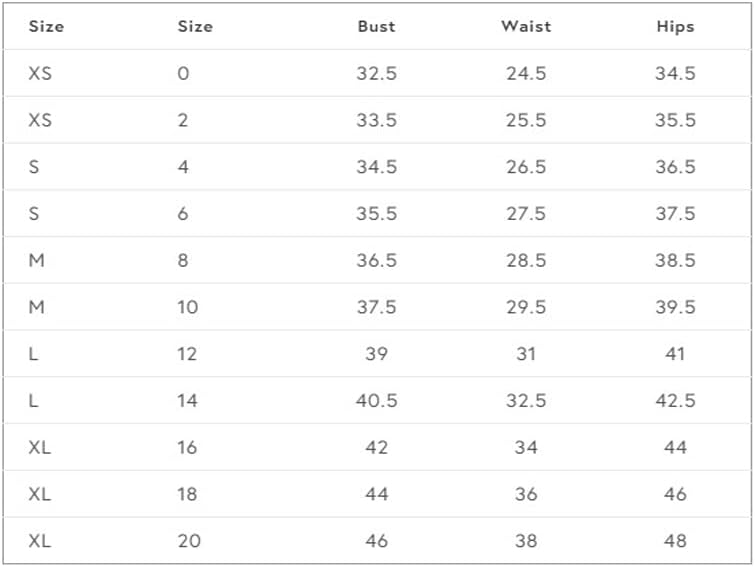Screen dimensions: 755x567
Task: Select the numeric size 2 cell
Action: (183, 120)
